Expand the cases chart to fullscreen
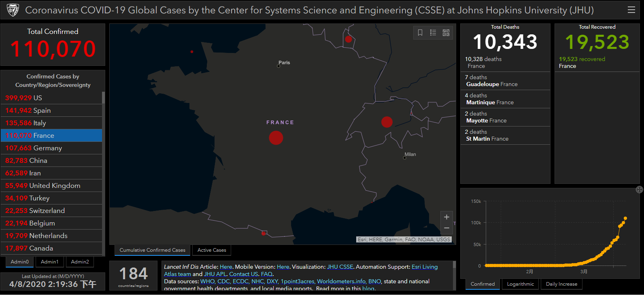The image size is (644, 295). click(x=639, y=190)
